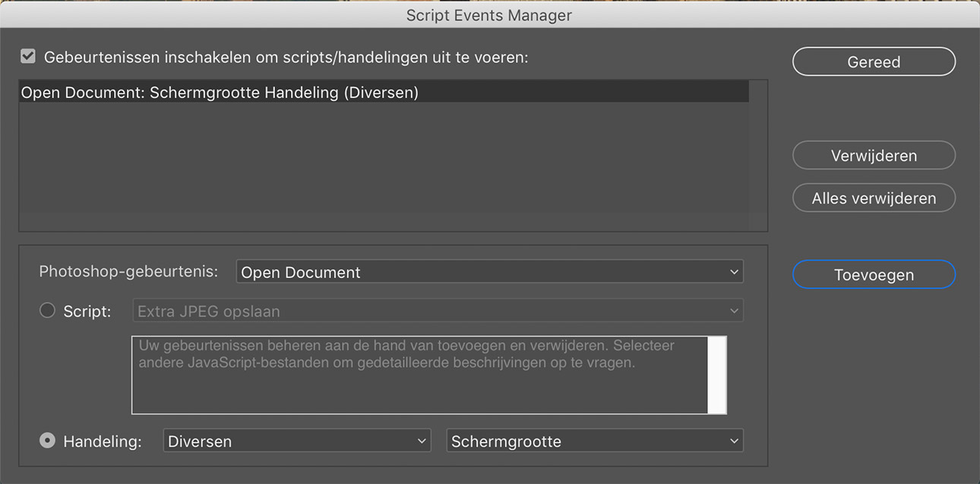
Task: Click the 'Handeling:' label text
Action: click(103, 441)
